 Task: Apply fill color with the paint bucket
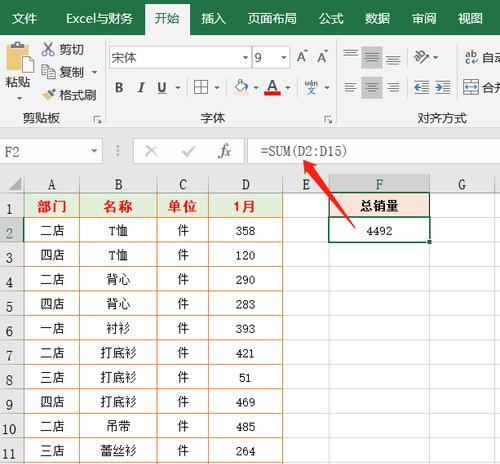point(241,87)
